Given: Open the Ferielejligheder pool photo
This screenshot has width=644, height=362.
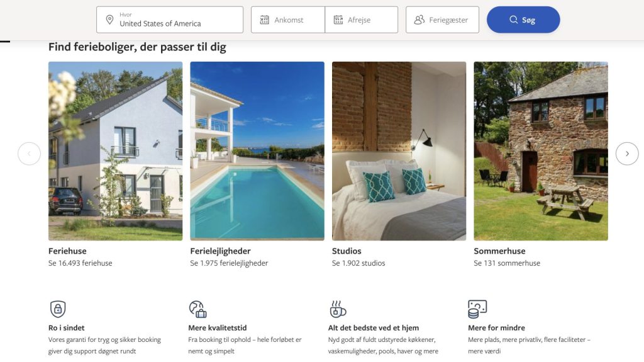Looking at the screenshot, I should click(x=257, y=151).
